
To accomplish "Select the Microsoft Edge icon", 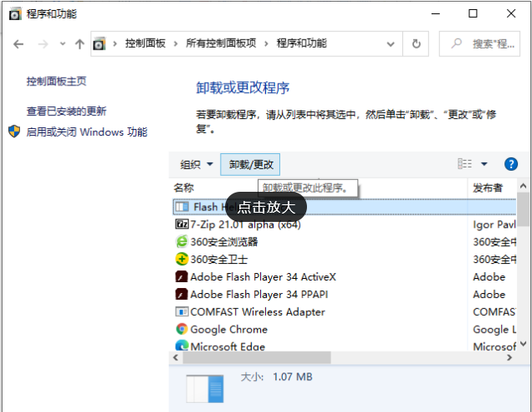I will [x=182, y=346].
